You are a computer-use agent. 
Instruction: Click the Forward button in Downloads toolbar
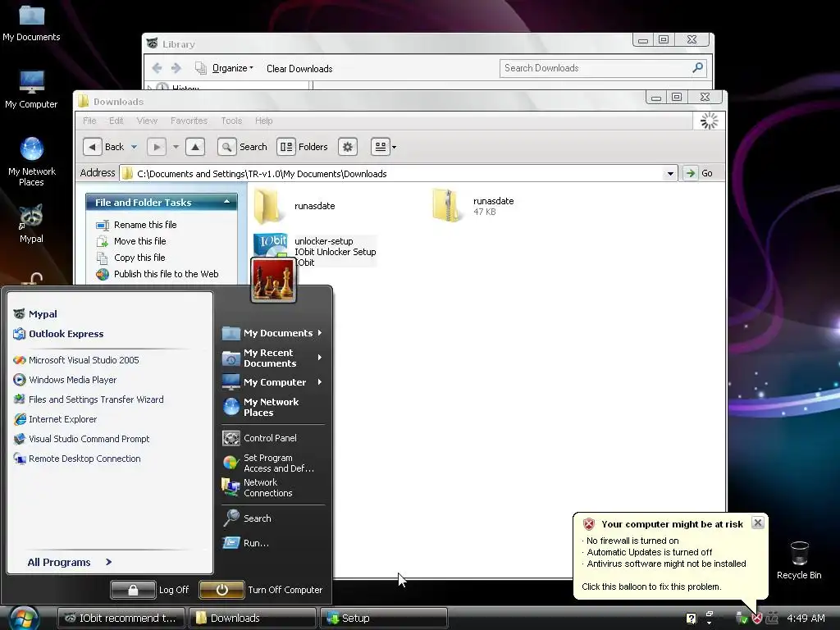pos(157,147)
